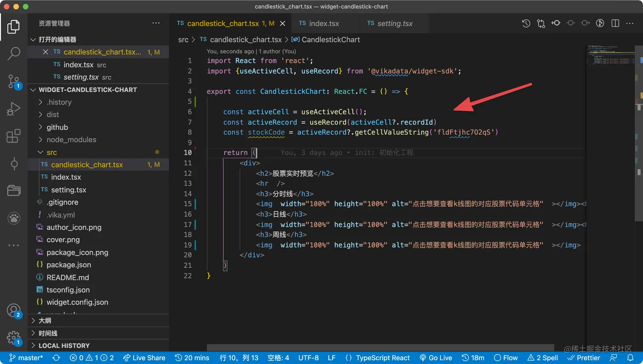This screenshot has height=364, width=643.
Task: Split the editor to the right
Action: click(x=615, y=23)
